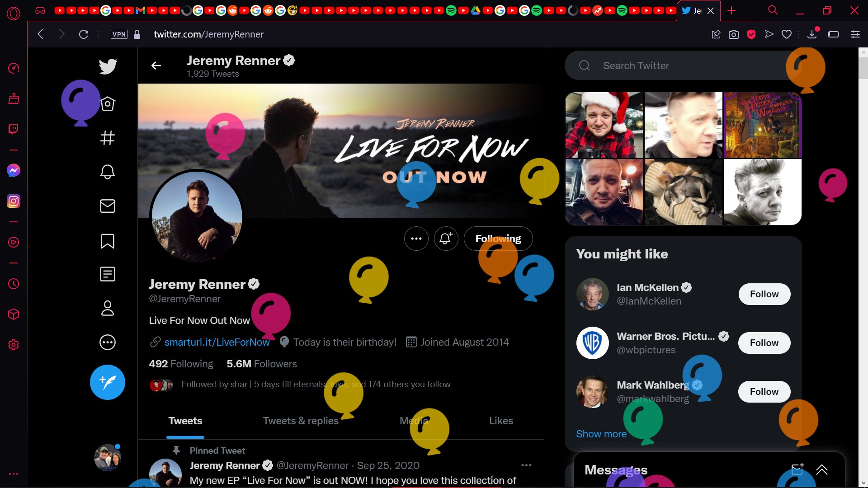This screenshot has width=868, height=488.
Task: Reload the page in browser toolbar
Action: pos(84,34)
